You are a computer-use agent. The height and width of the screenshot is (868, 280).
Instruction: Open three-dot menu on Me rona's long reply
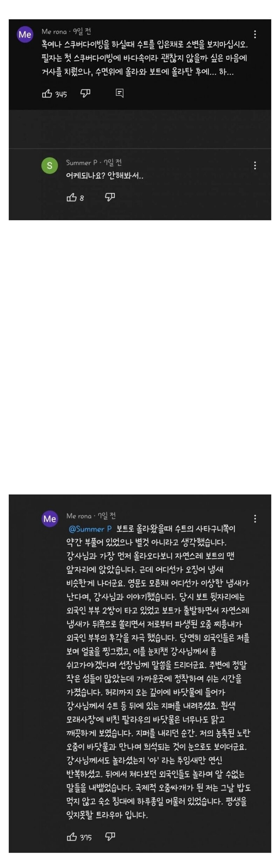(x=255, y=518)
